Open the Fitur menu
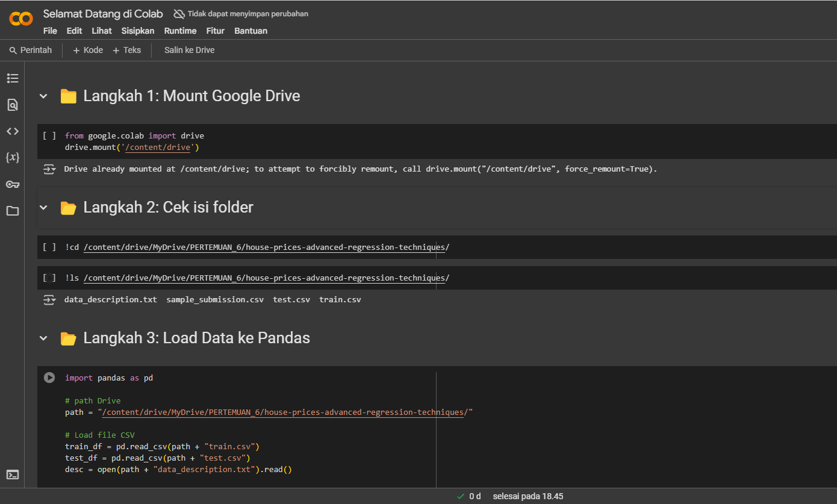The image size is (837, 504). (x=216, y=31)
